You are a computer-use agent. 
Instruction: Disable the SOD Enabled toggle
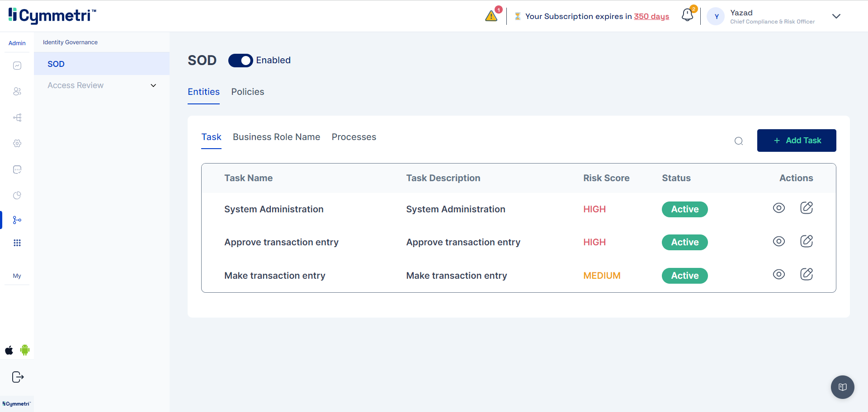[240, 61]
